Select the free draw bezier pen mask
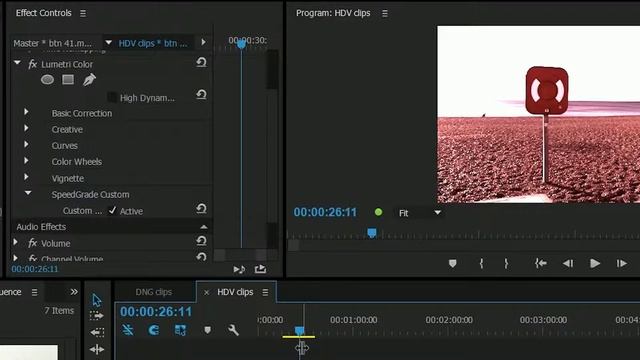Image resolution: width=640 pixels, height=360 pixels. pyautogui.click(x=89, y=80)
